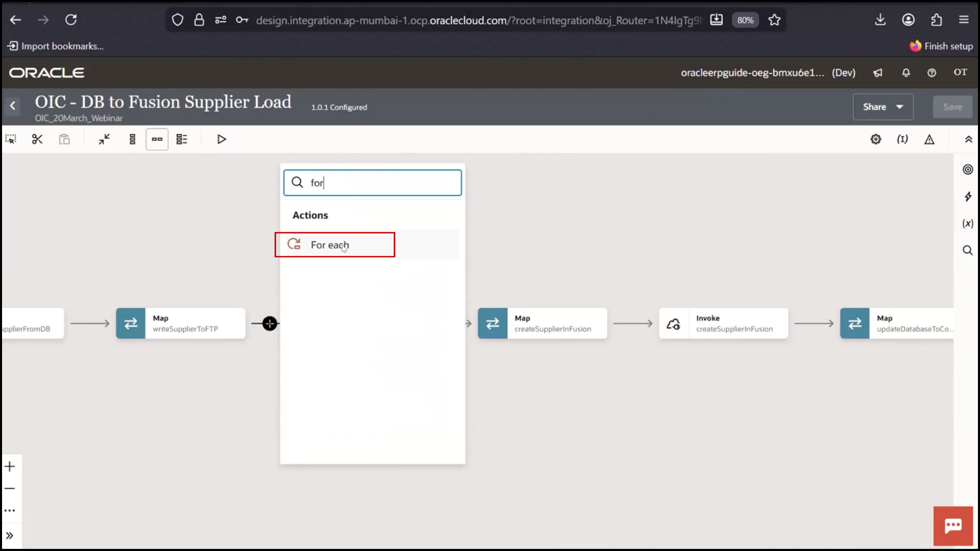Screen dimensions: 980x551
Task: Open integration settings gear icon
Action: coord(876,139)
